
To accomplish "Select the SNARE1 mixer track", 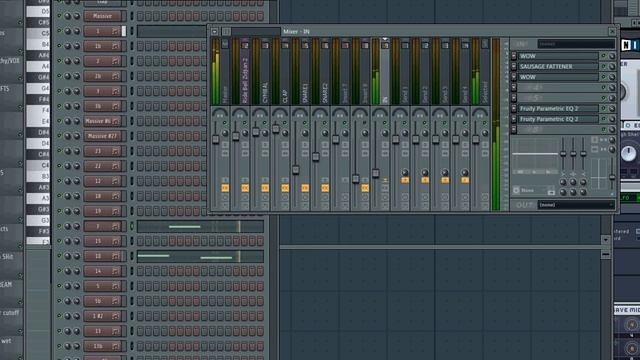I will click(305, 71).
